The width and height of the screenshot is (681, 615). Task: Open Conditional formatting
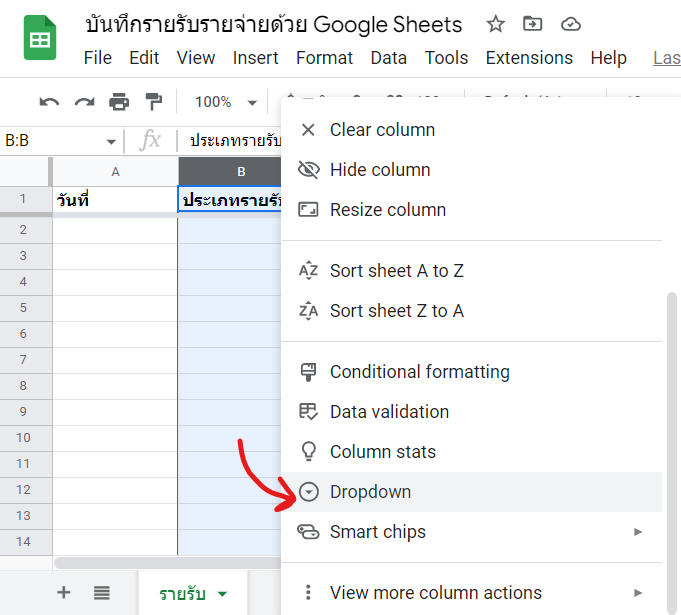472,372
